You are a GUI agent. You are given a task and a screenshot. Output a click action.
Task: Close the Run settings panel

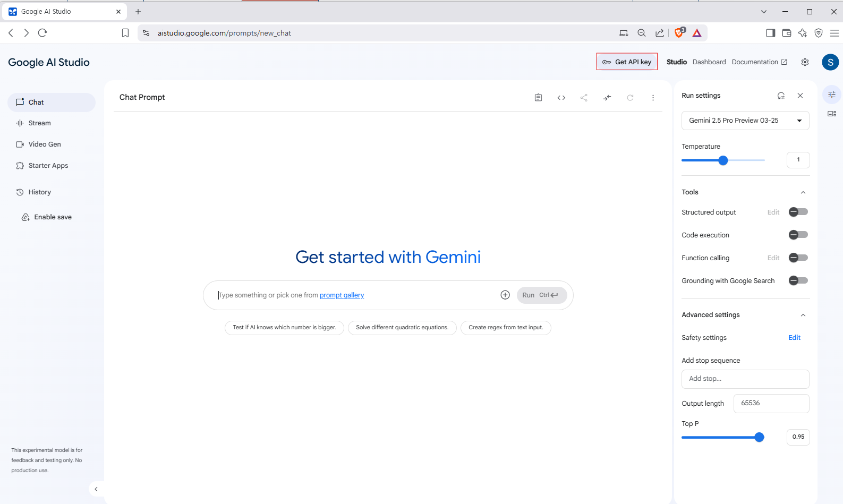click(800, 96)
